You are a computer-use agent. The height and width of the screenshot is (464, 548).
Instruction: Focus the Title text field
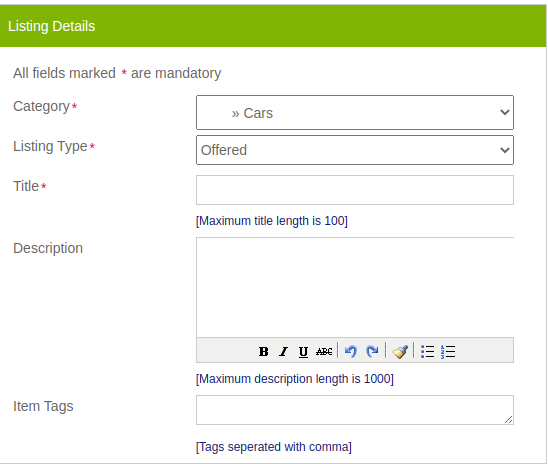(355, 190)
